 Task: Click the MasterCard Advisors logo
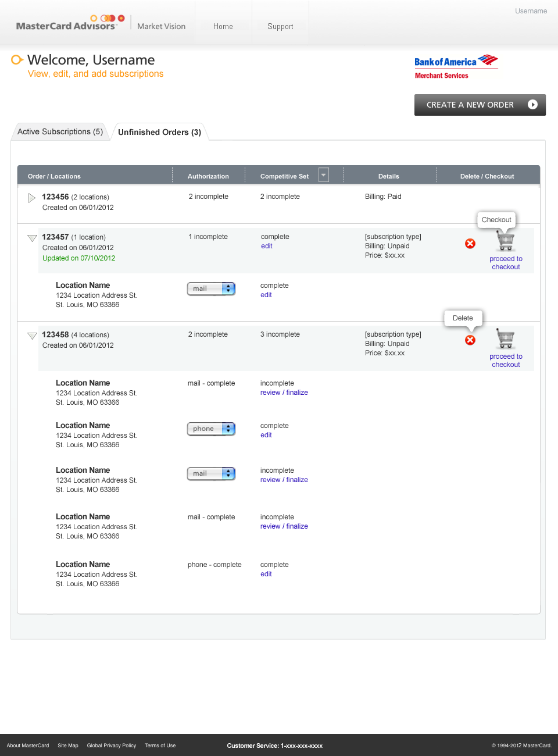pyautogui.click(x=67, y=23)
